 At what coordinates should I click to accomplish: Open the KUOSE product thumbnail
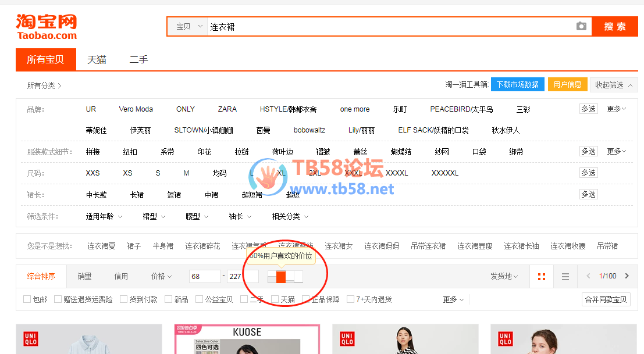click(247, 339)
